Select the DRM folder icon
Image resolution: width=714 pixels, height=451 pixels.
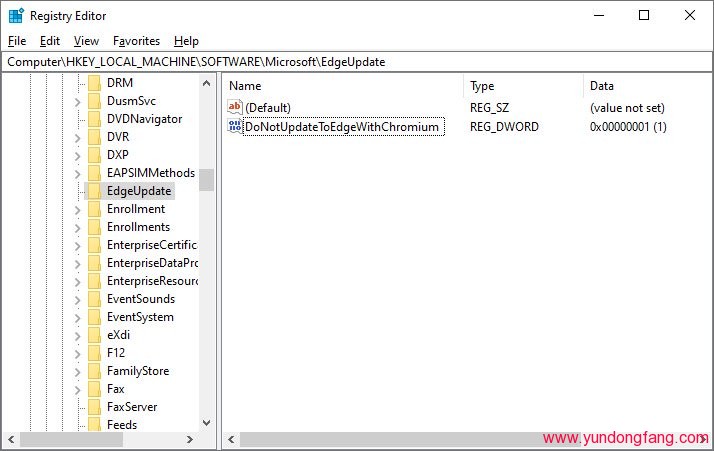click(94, 83)
